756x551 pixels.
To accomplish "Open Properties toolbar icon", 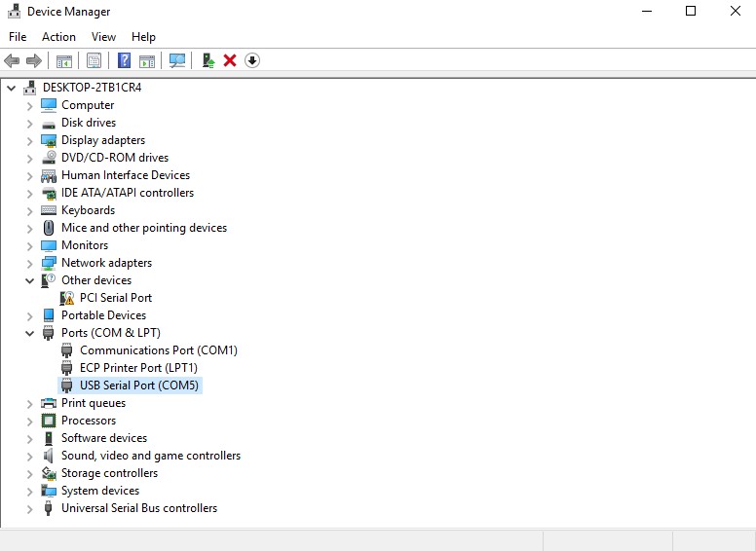I will click(94, 60).
